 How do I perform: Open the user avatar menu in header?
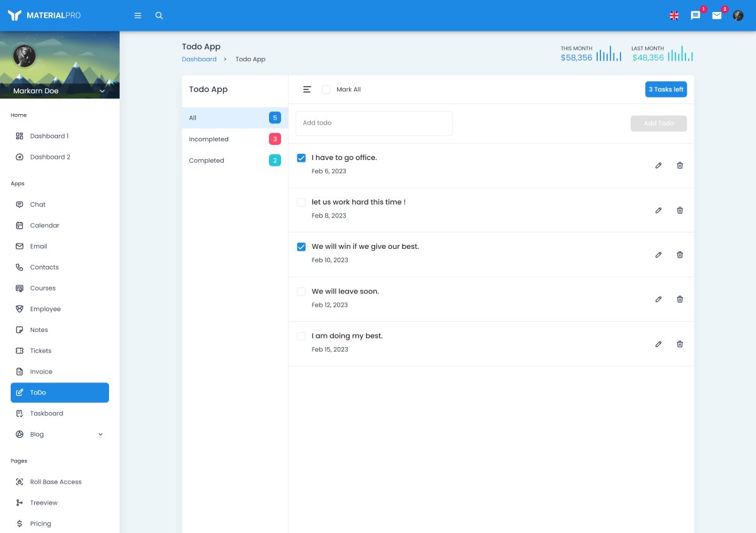(x=738, y=16)
